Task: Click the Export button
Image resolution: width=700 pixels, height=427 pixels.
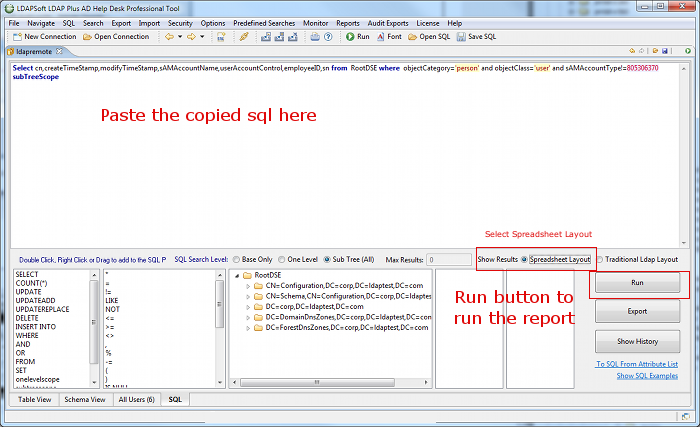Action: coord(637,311)
